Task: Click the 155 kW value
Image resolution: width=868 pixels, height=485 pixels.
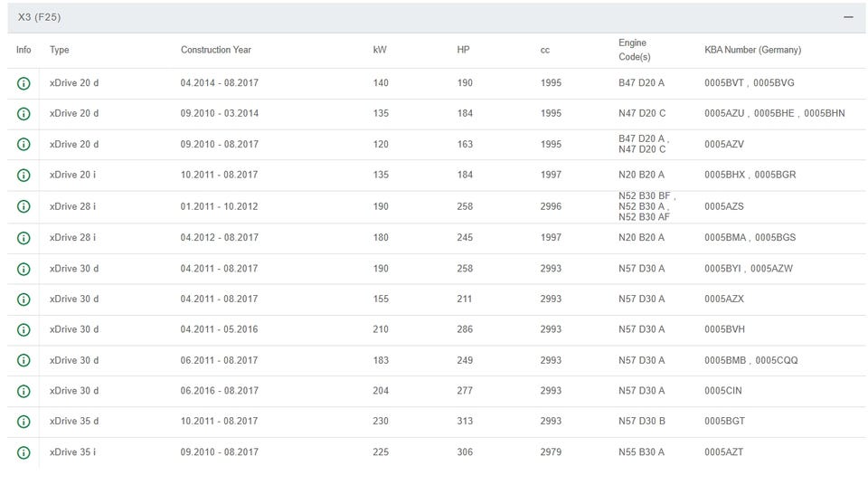Action: pyautogui.click(x=381, y=299)
